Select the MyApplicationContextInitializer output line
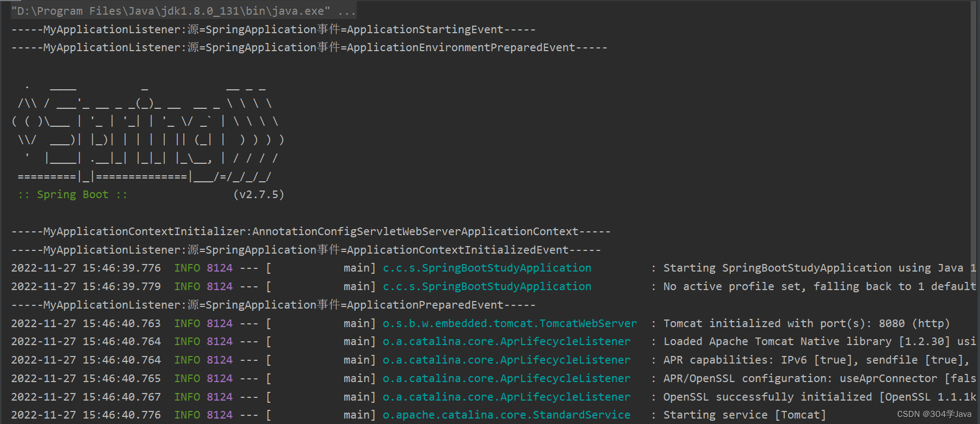Viewport: 980px width, 424px height. [x=311, y=231]
